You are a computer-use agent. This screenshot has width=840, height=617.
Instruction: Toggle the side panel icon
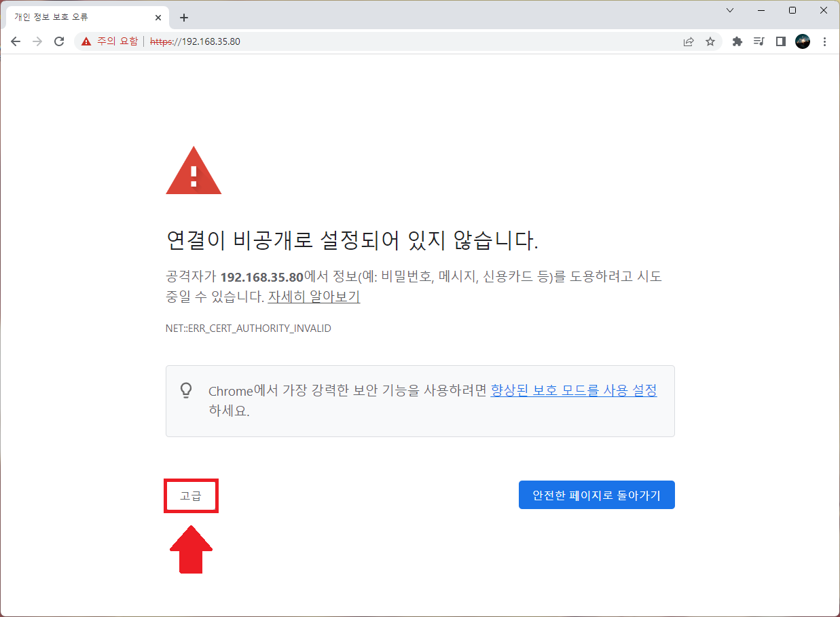coord(781,41)
